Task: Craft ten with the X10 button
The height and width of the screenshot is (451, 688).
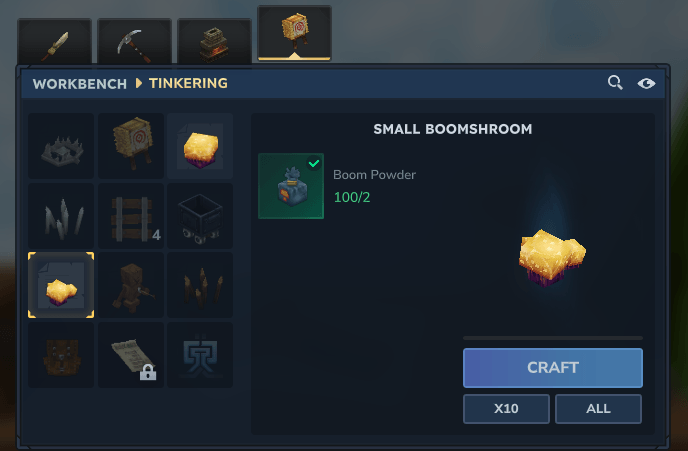Action: 506,409
